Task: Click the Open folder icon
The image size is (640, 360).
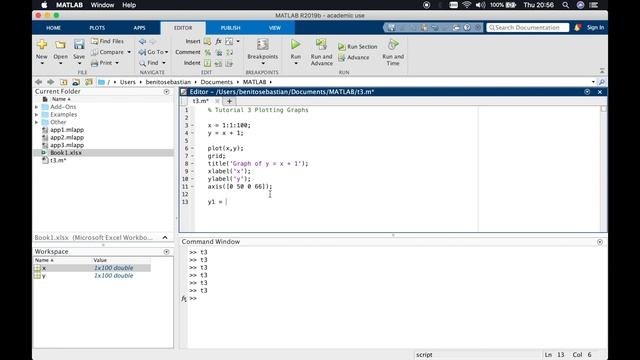Action: [60, 44]
